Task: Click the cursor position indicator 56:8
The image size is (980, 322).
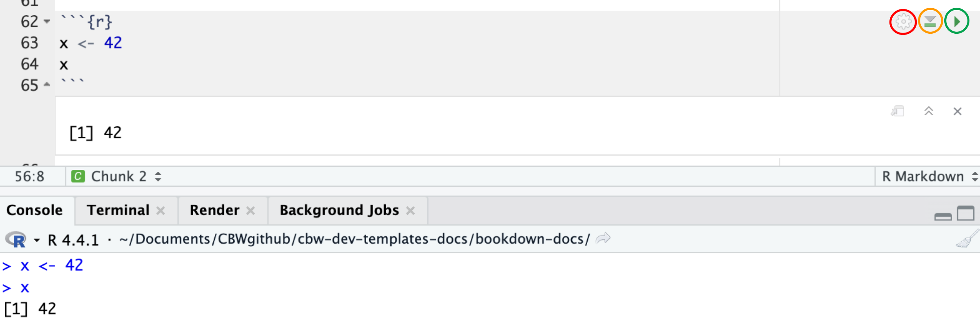Action: pos(29,176)
